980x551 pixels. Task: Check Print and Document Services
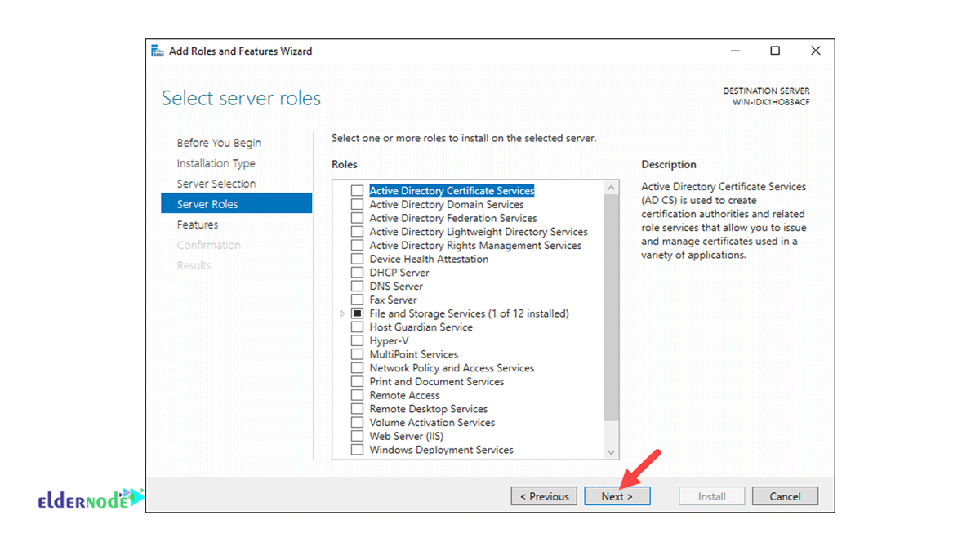(357, 381)
